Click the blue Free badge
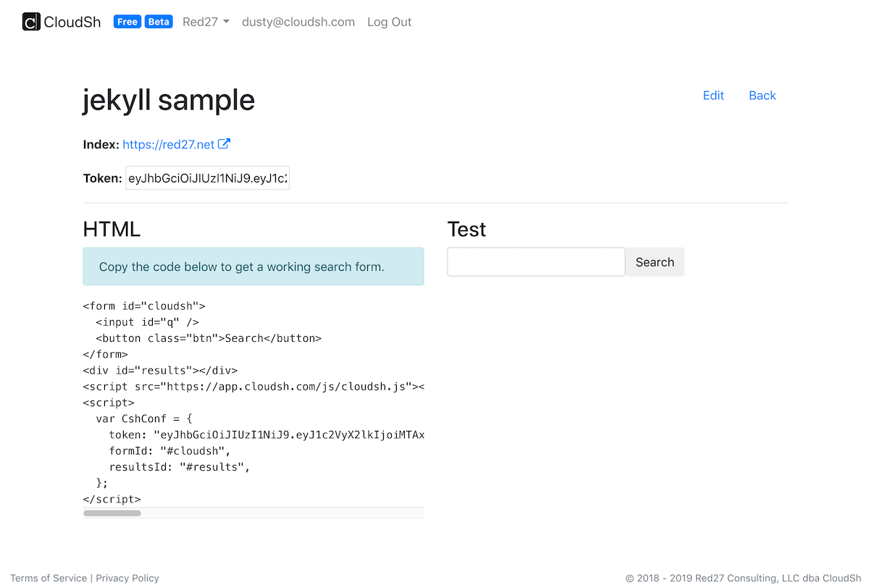 [x=127, y=22]
